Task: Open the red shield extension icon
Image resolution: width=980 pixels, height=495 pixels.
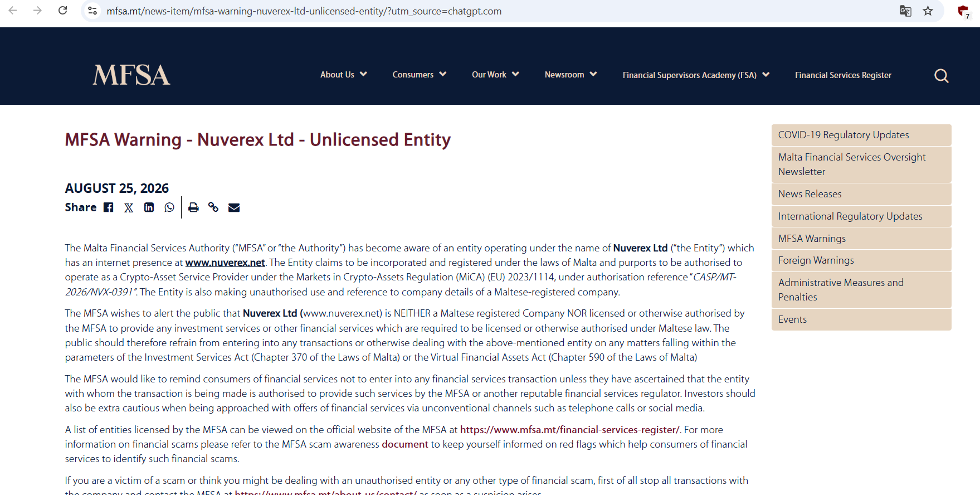Action: 963,11
